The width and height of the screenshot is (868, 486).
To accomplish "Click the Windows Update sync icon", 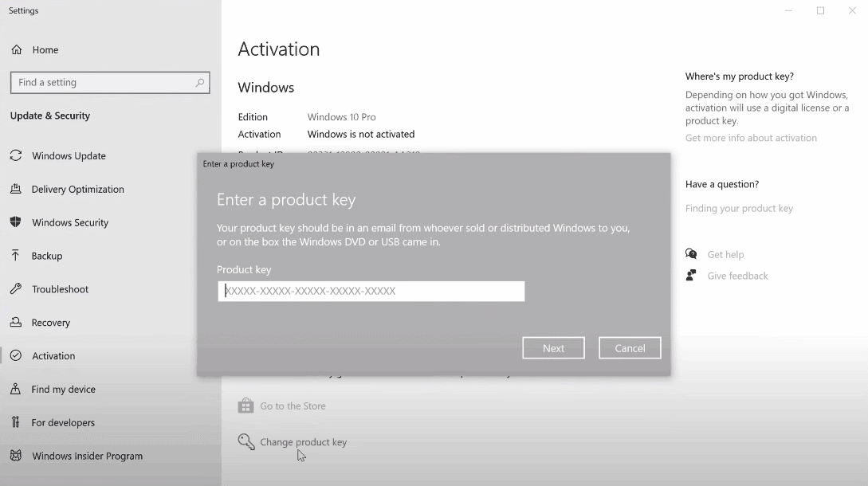I will (x=16, y=155).
